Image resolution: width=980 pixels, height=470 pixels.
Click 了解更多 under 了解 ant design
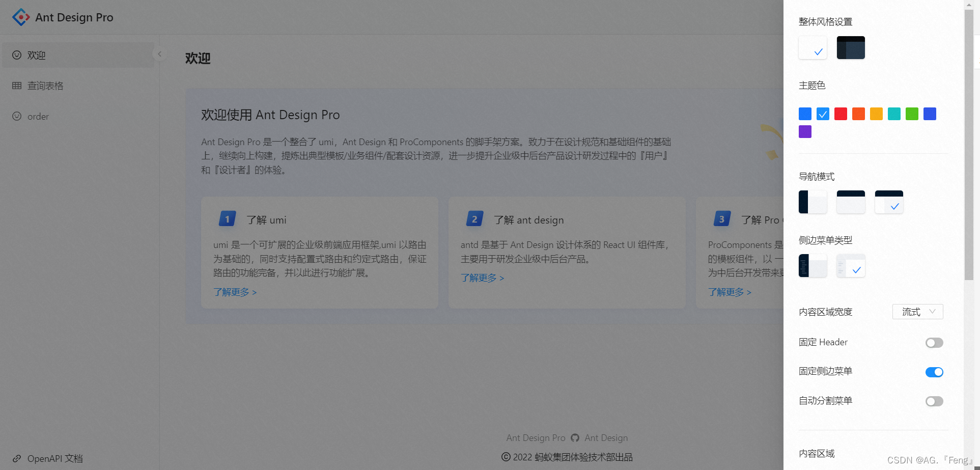(x=482, y=278)
